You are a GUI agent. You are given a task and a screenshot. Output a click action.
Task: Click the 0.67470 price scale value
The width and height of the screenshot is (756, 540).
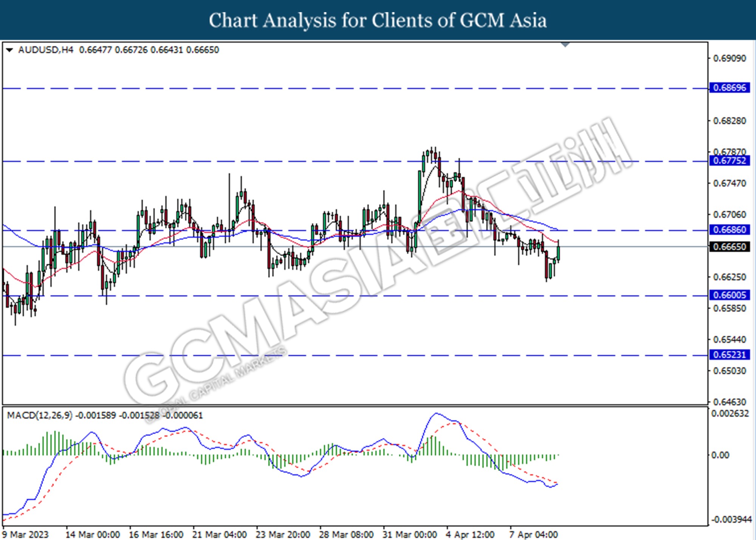coord(730,183)
